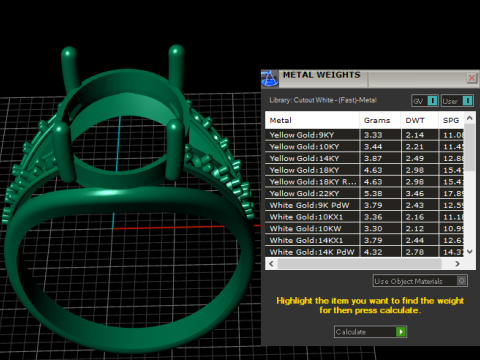Sort by the Grams column header
Viewport: 480px width, 360px height.
coord(380,120)
